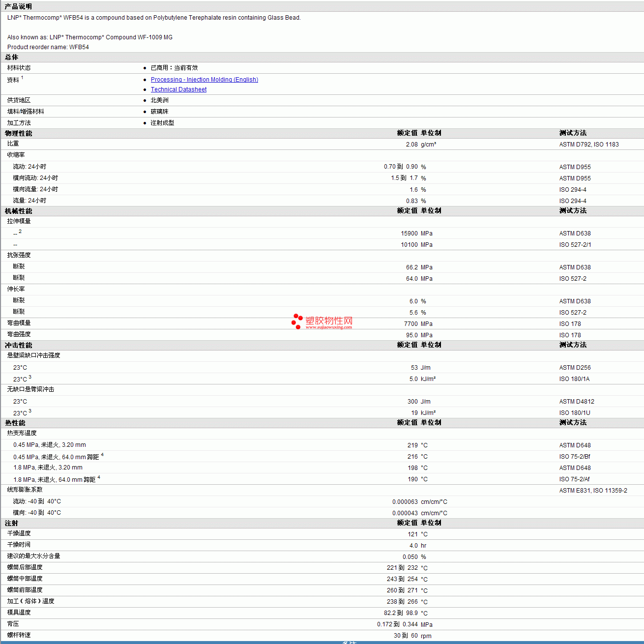Click the Also known as LNP Thermocomp line
Screen dimensions: 644x644
point(90,37)
